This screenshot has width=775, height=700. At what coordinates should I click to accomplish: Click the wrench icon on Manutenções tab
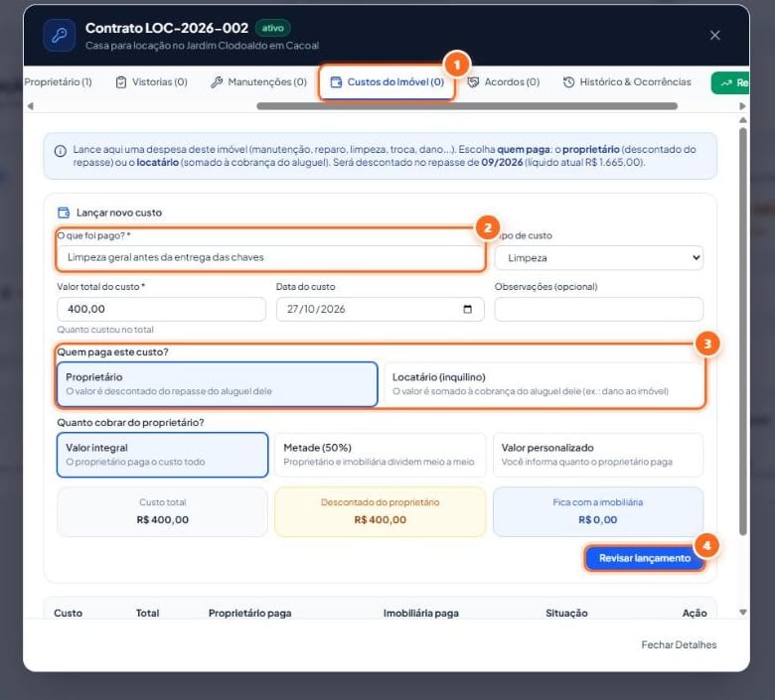(x=217, y=82)
